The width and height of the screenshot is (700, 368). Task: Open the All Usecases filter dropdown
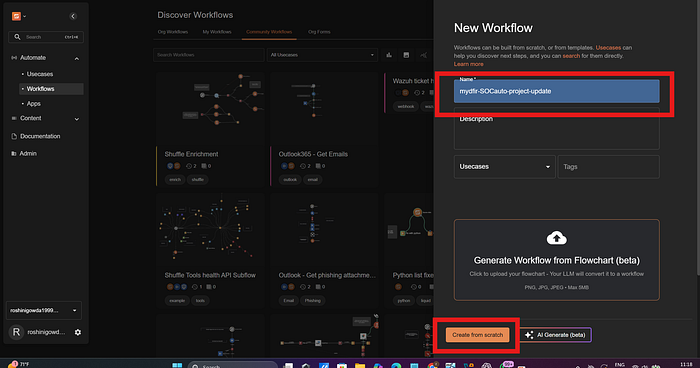coord(322,55)
